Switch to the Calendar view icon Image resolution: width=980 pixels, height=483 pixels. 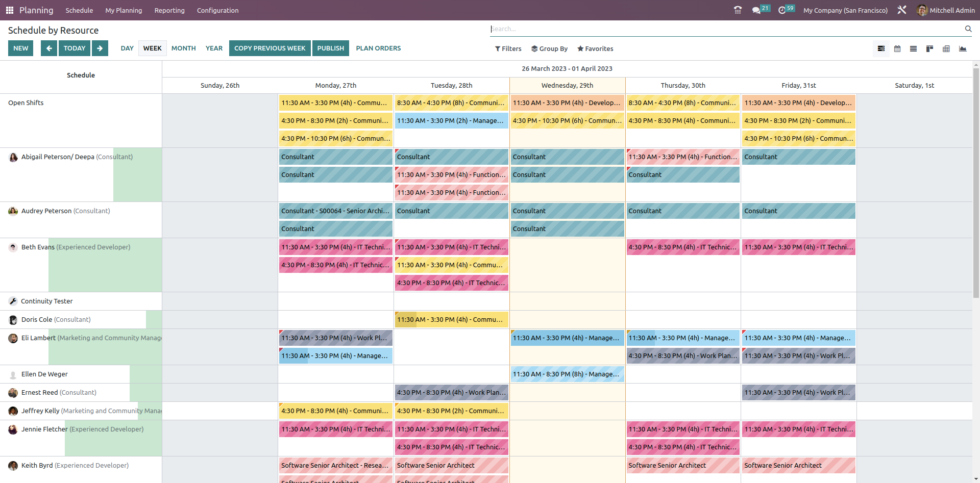tap(897, 48)
